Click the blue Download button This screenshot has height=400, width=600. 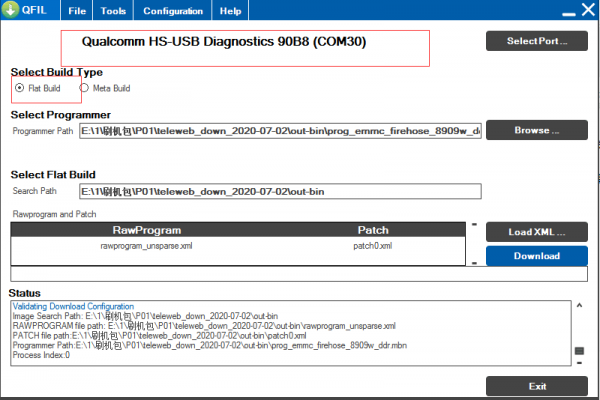tap(536, 256)
